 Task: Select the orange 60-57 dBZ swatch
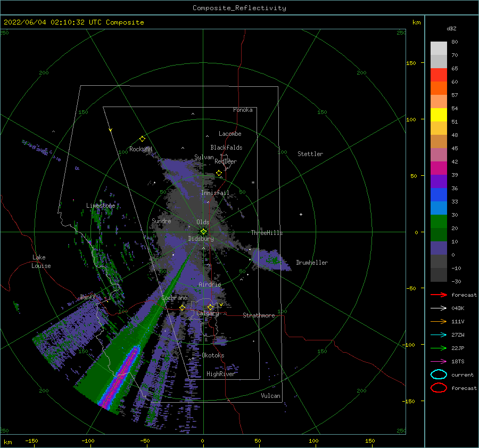[x=439, y=88]
